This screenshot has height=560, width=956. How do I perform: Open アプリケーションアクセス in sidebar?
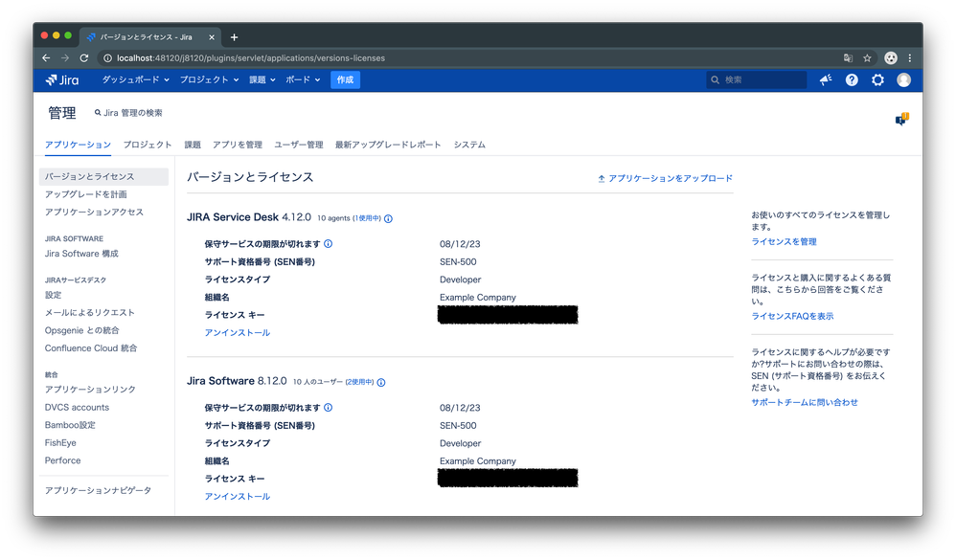click(94, 213)
